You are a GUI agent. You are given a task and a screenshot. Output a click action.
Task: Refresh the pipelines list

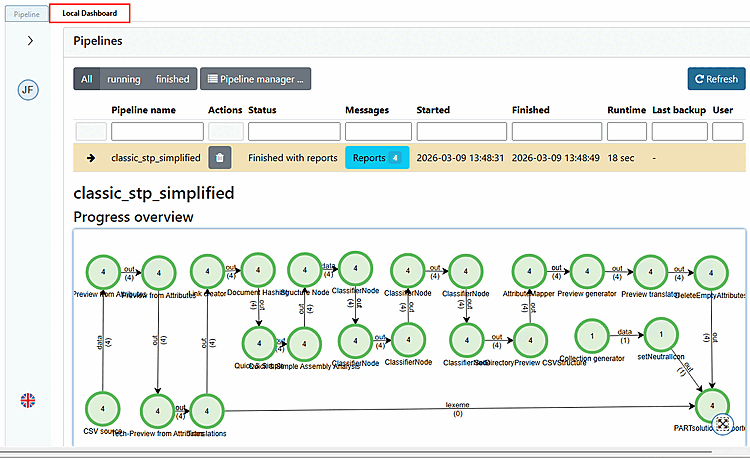pyautogui.click(x=717, y=79)
